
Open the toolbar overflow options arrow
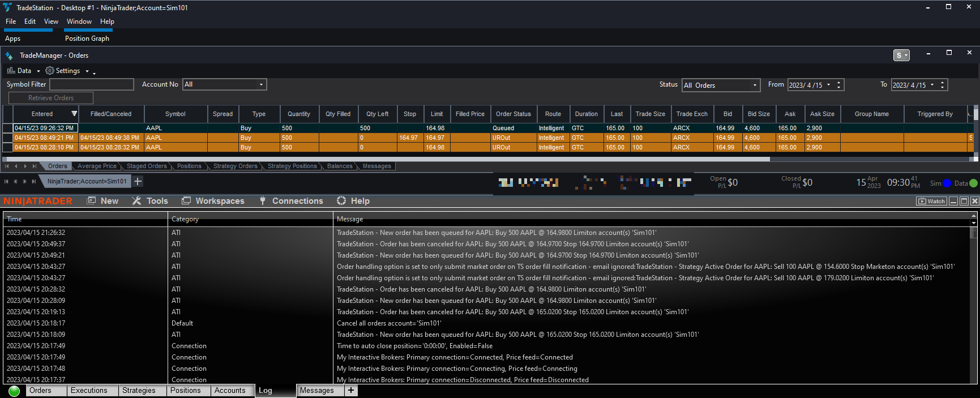point(94,72)
